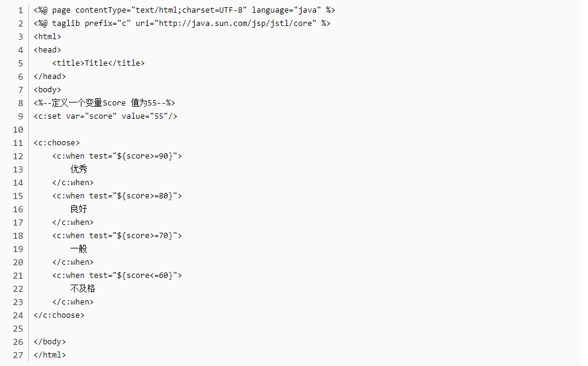Click the Title text inside title tag
Image resolution: width=588 pixels, height=366 pixels.
(x=96, y=63)
